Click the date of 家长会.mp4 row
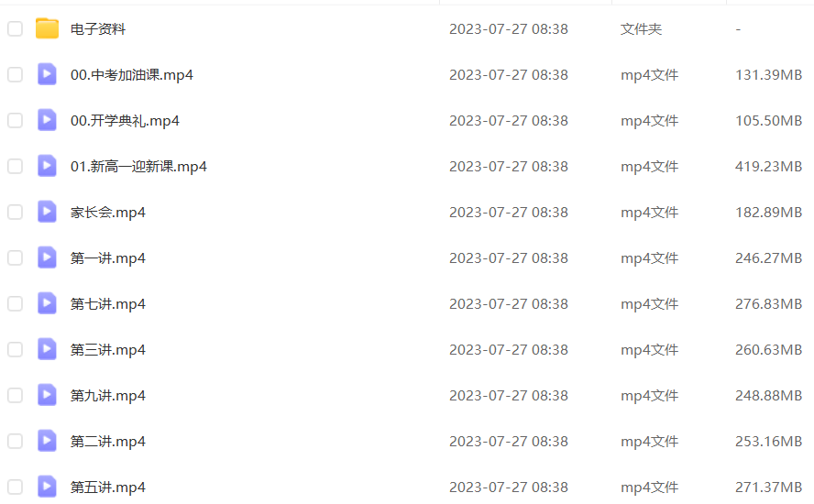This screenshot has width=814, height=504. point(508,213)
